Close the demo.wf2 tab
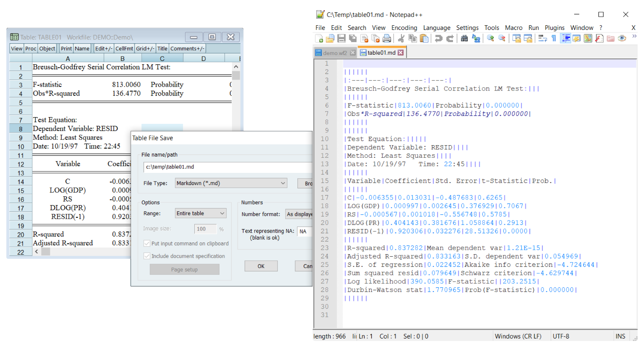Screen dimensions: 644x348 click(353, 53)
